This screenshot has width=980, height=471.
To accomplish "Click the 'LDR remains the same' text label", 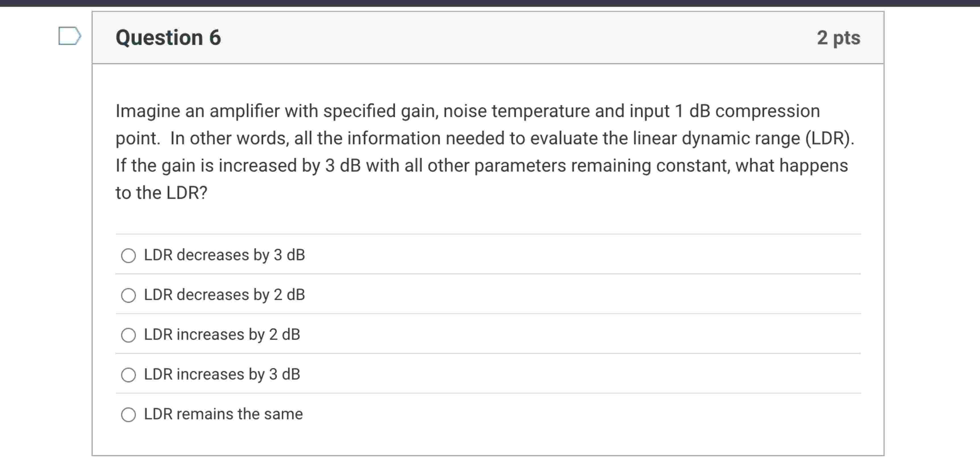I will pyautogui.click(x=223, y=414).
